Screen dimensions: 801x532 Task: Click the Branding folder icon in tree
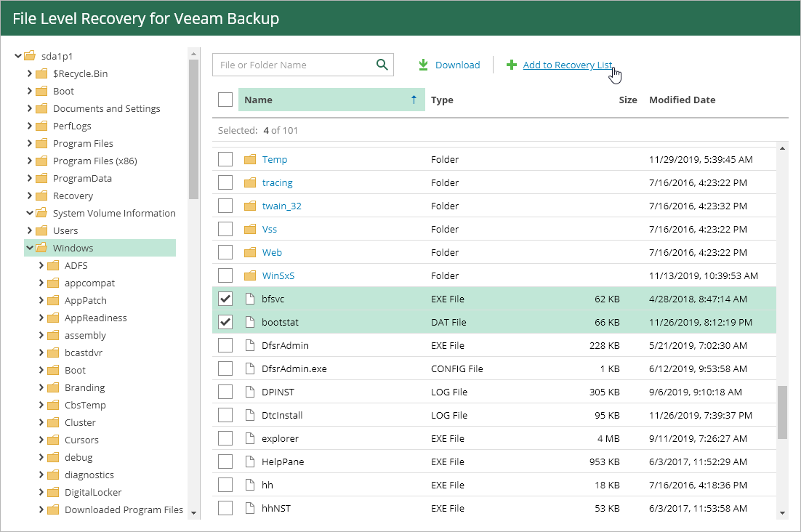coord(53,387)
